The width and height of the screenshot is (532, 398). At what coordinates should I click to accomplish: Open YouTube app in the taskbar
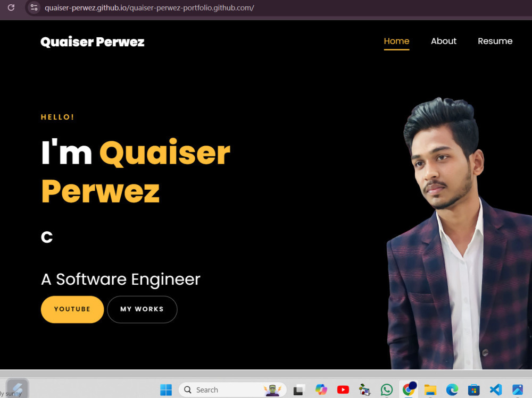(343, 390)
